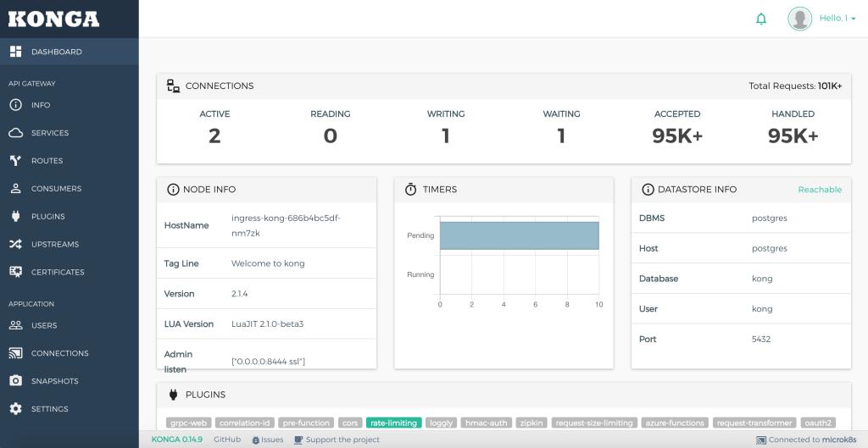Click the correlation-id plugin tag
The image size is (868, 448).
coord(244,423)
